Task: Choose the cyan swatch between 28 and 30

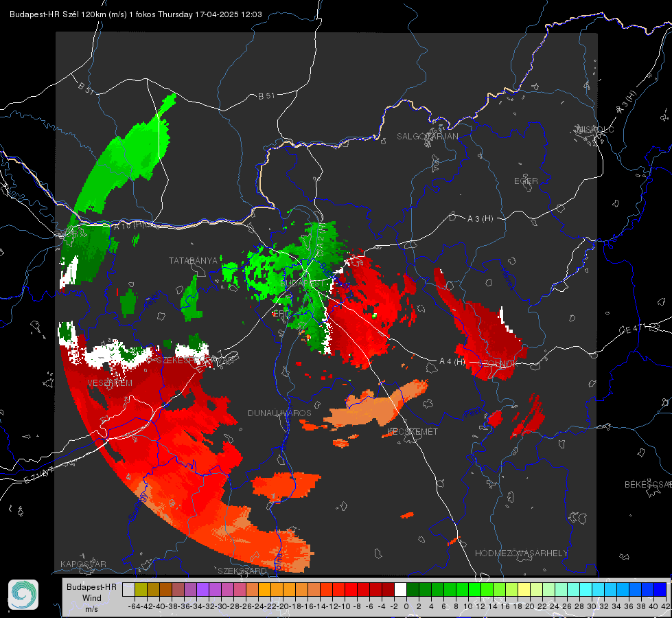Action: [586, 589]
